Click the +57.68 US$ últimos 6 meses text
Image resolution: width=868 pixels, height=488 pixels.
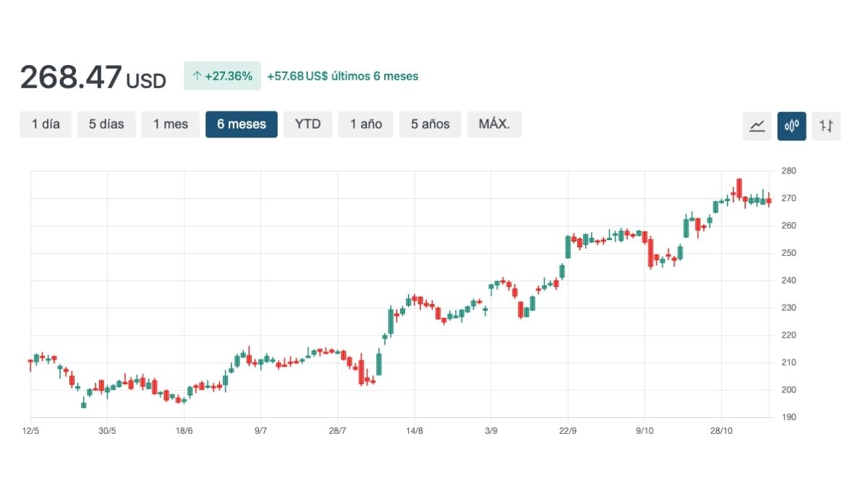(x=342, y=76)
